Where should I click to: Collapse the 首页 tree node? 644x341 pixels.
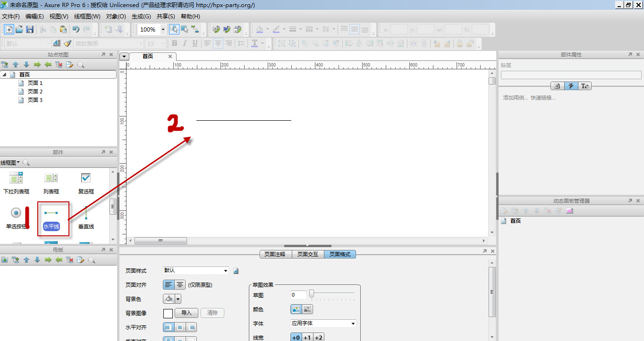click(x=4, y=75)
